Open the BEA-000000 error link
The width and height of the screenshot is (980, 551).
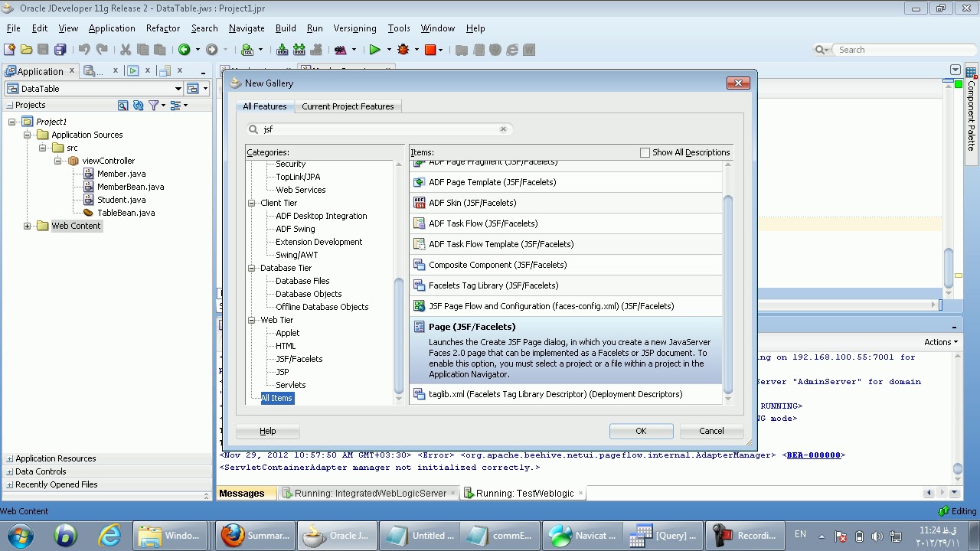click(814, 455)
